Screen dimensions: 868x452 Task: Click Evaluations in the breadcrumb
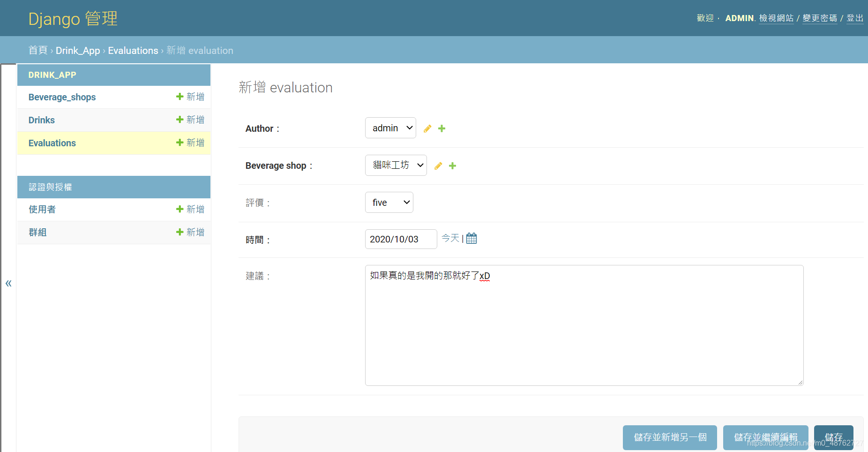(133, 50)
